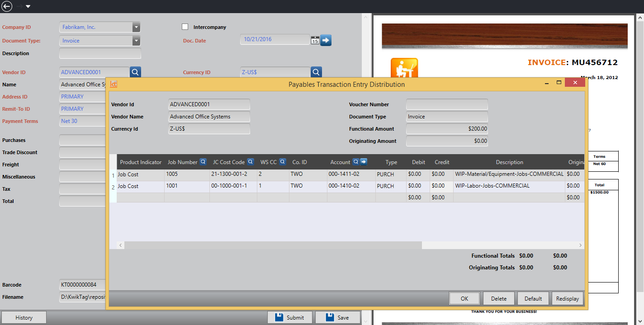Click the Barcode field KT0000000084
The width and height of the screenshot is (644, 325).
point(83,285)
